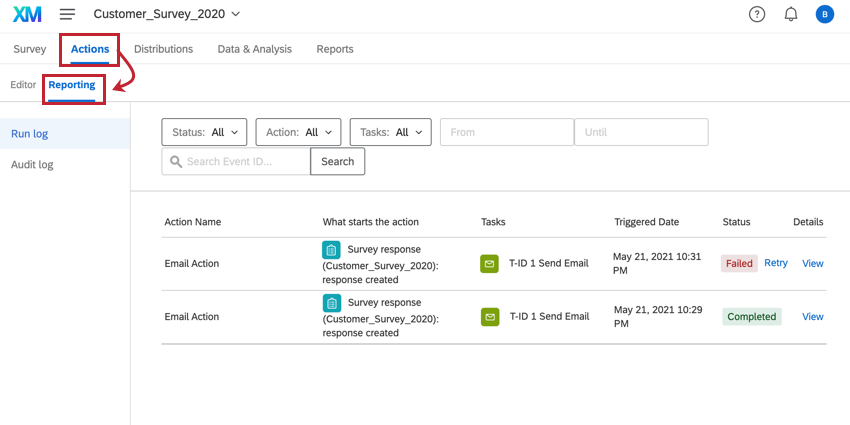Open the Action filter dropdown
The width and height of the screenshot is (850, 425).
click(298, 132)
